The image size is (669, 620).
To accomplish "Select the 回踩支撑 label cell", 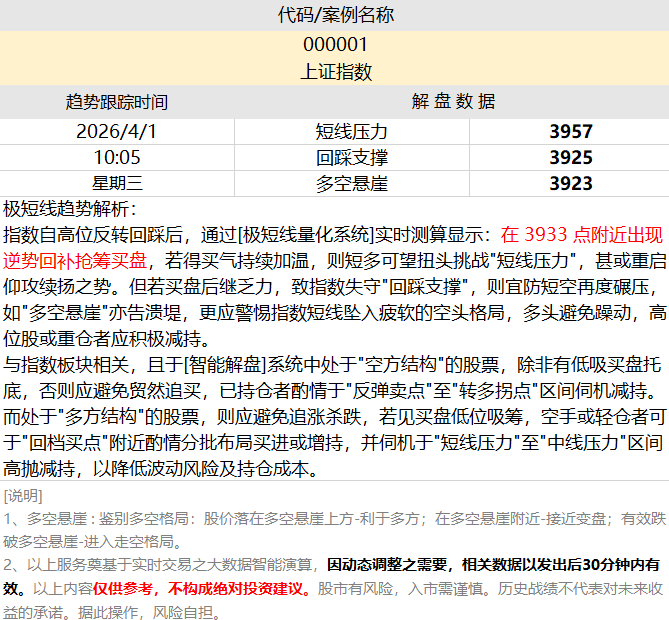I will [352, 157].
